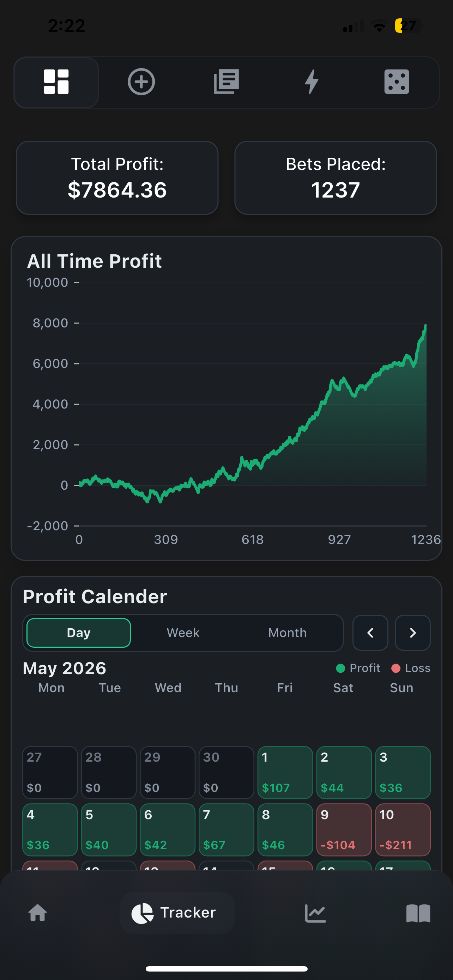This screenshot has width=453, height=980.
Task: Go to the previous calendar period
Action: [370, 633]
